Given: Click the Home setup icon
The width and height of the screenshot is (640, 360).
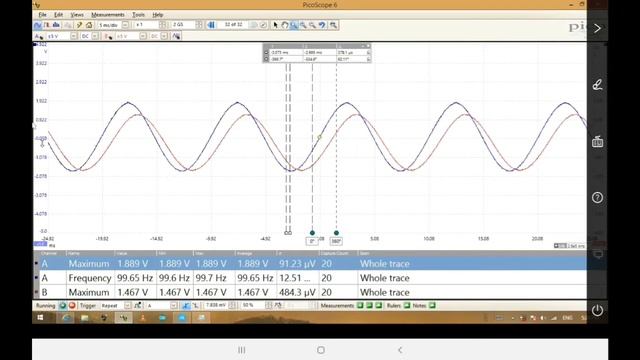Looking at the screenshot, I should [89, 25].
